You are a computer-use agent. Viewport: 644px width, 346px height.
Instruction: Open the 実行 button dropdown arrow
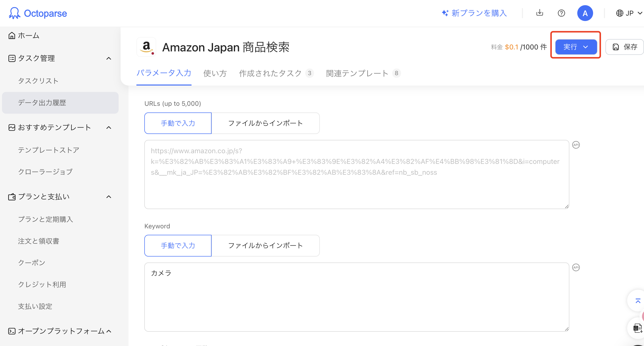[x=585, y=47]
